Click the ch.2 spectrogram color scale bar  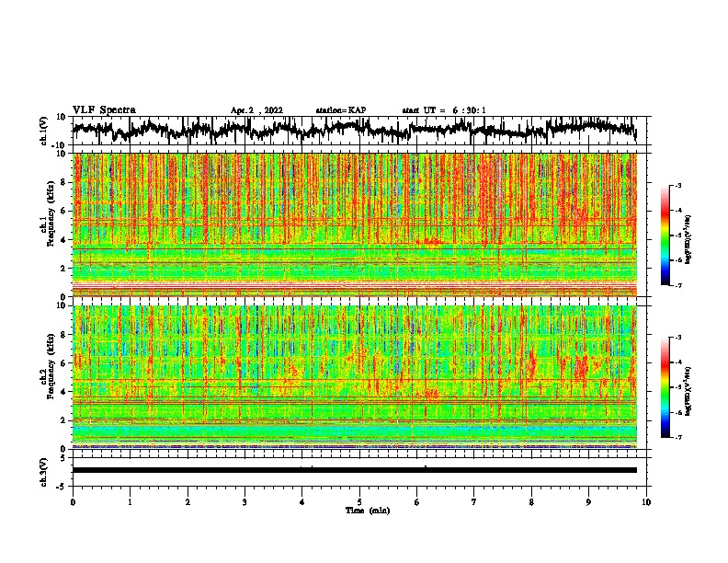click(665, 387)
